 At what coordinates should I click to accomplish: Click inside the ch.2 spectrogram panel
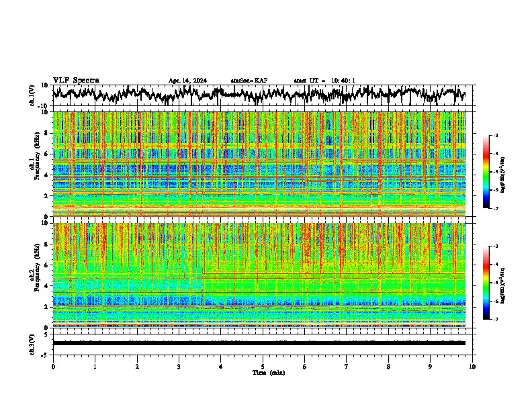[259, 275]
